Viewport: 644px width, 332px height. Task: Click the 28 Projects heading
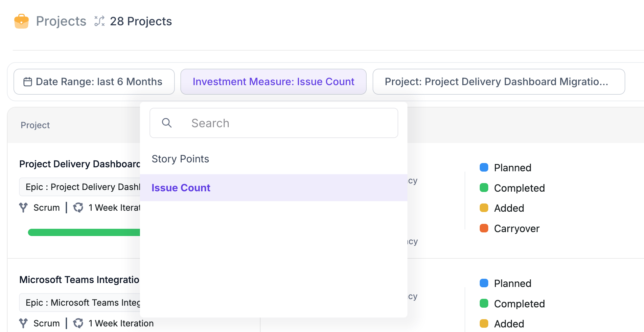click(x=141, y=21)
